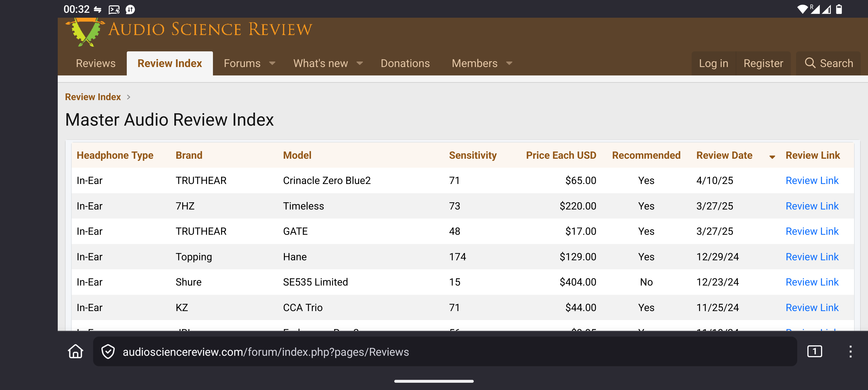Sort table by Price Each USD

pyautogui.click(x=561, y=155)
